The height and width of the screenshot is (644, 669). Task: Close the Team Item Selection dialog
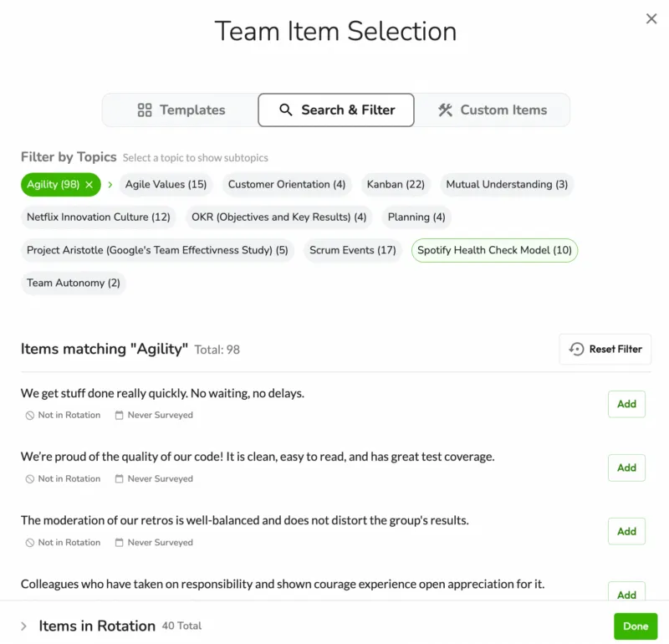tap(651, 19)
